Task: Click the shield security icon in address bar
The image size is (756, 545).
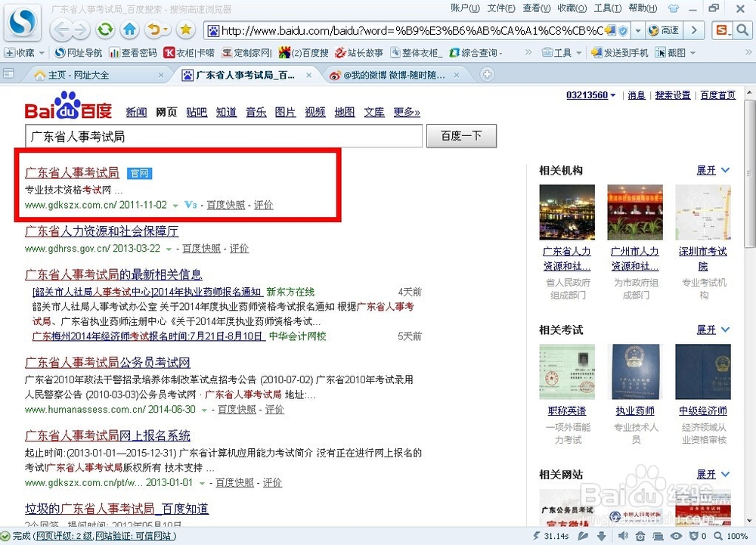Action: click(623, 31)
